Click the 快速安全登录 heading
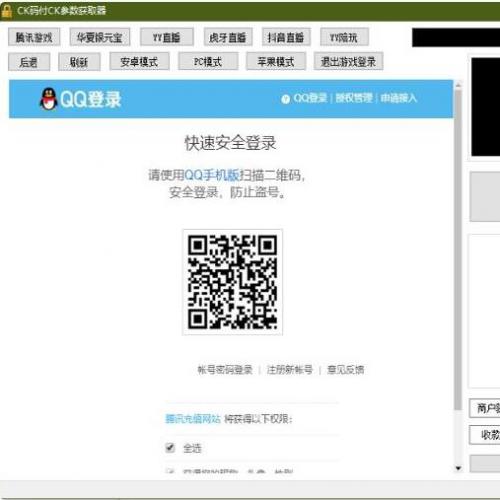 [231, 143]
